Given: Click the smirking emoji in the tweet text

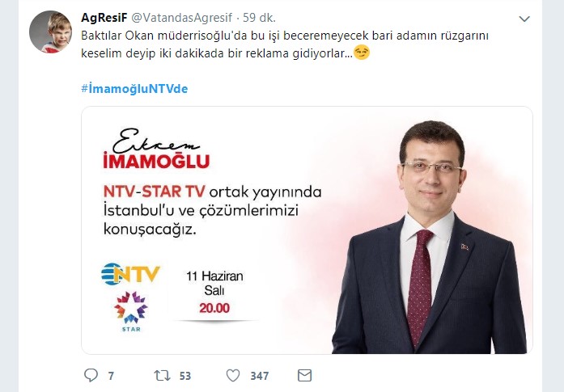Looking at the screenshot, I should click(362, 53).
